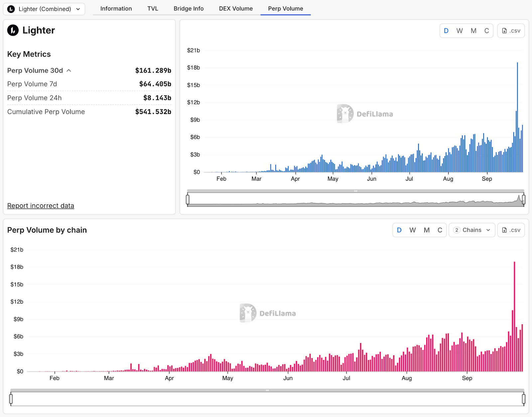532x417 pixels.
Task: Click the right handle of the top range slider
Action: click(x=524, y=199)
